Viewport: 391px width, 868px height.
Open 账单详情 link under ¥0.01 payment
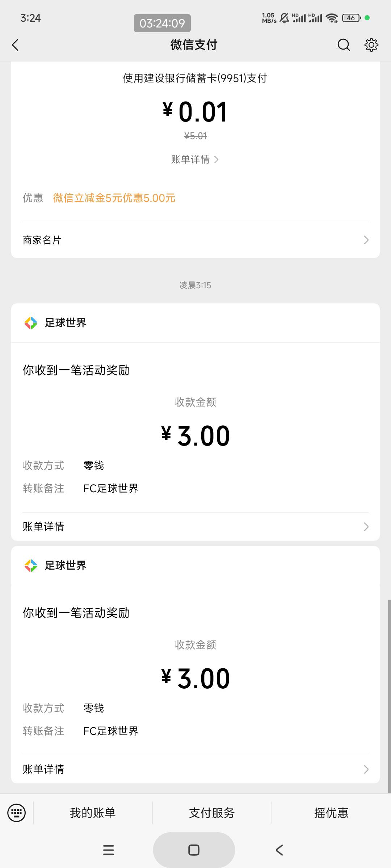click(195, 159)
